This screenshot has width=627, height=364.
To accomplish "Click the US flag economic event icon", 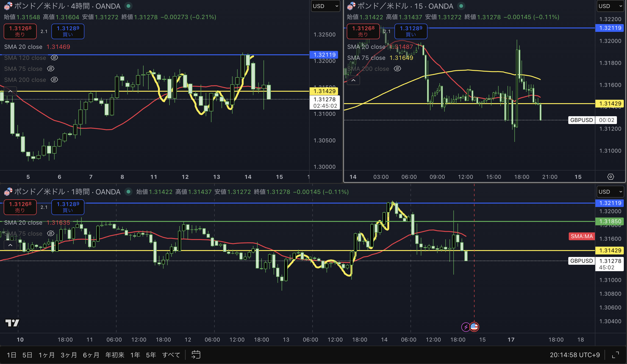I will [x=474, y=327].
